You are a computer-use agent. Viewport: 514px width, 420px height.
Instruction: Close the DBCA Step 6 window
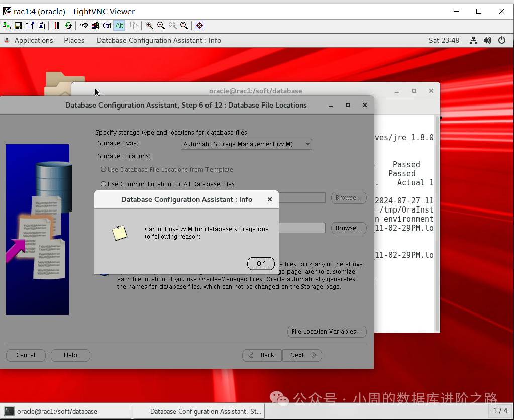[x=364, y=105]
